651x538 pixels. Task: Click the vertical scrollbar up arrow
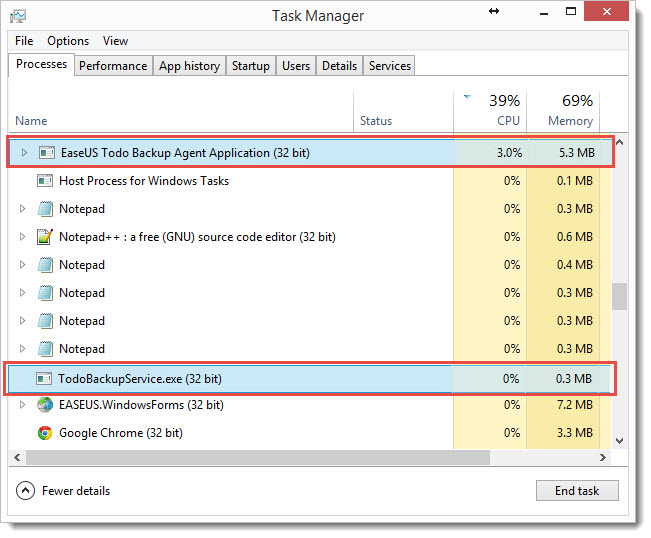[620, 142]
